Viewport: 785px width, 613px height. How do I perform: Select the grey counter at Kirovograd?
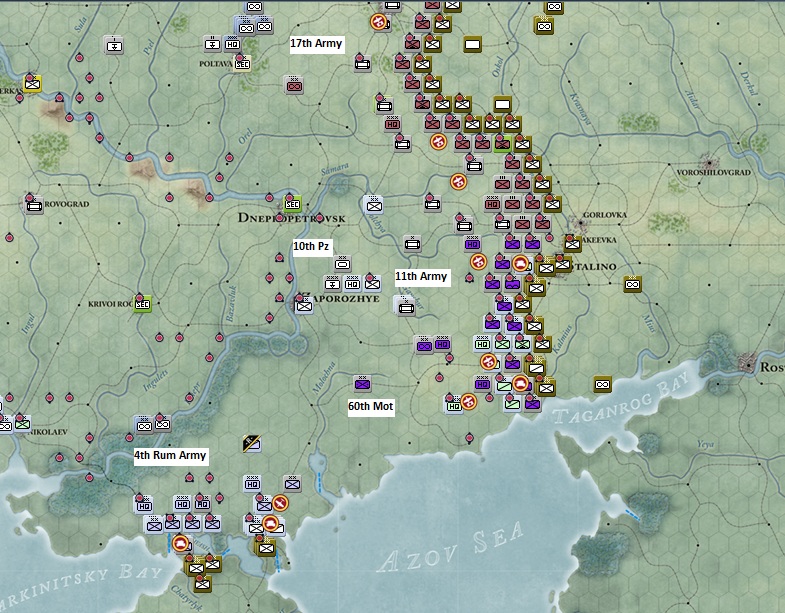click(34, 205)
